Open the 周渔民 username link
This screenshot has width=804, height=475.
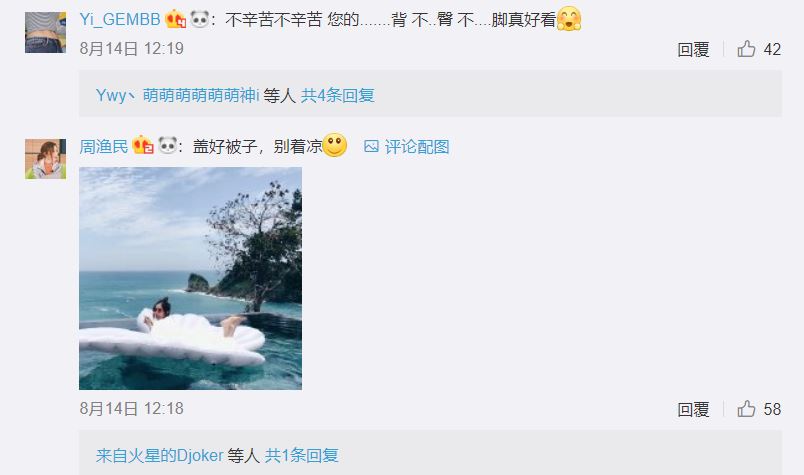coord(104,147)
